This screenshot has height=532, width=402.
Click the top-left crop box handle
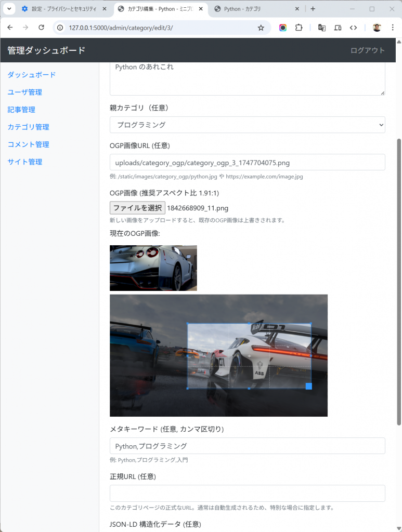click(188, 324)
